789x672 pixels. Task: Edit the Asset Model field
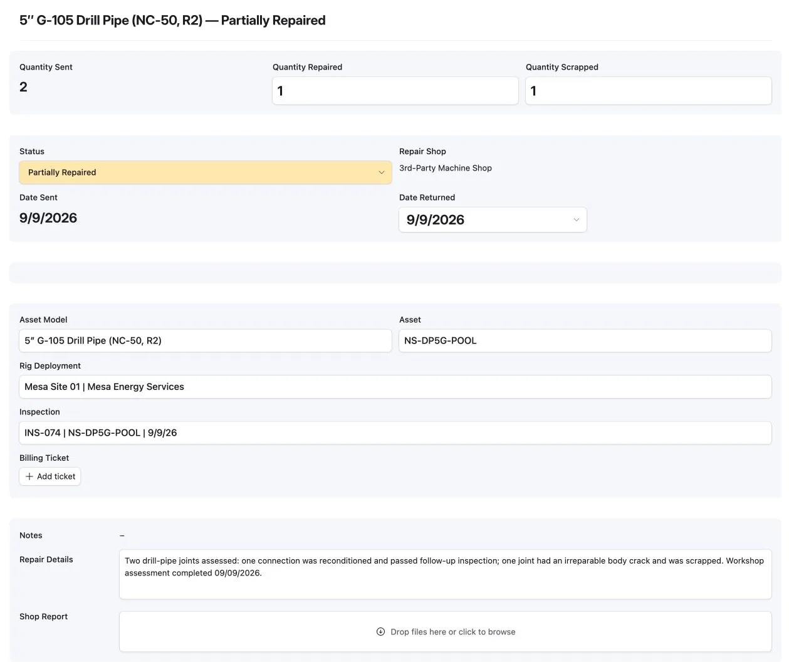206,341
